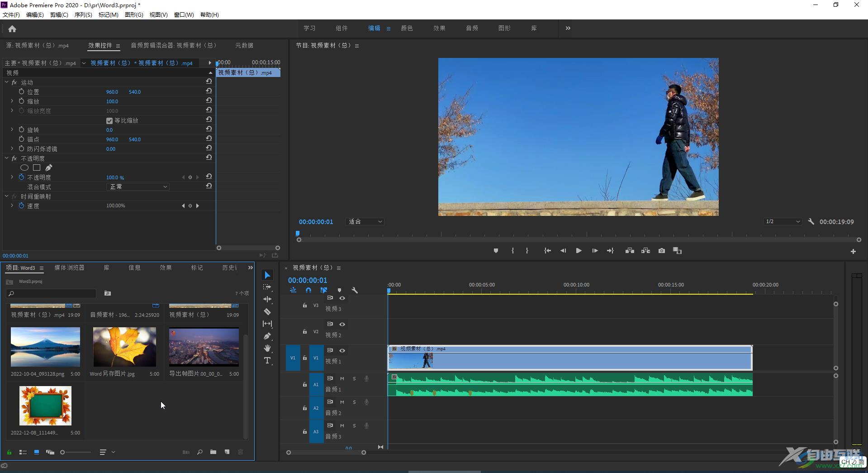
Task: Click Mark Out bracket button
Action: tap(527, 251)
